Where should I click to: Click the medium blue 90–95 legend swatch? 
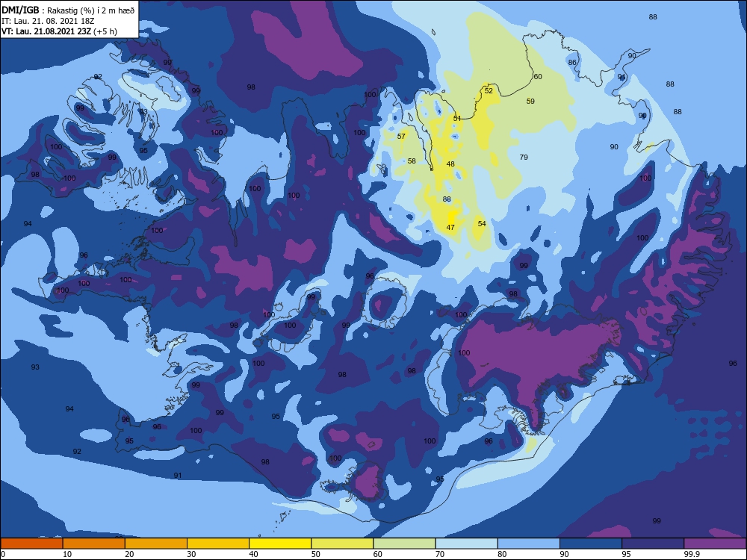click(591, 544)
